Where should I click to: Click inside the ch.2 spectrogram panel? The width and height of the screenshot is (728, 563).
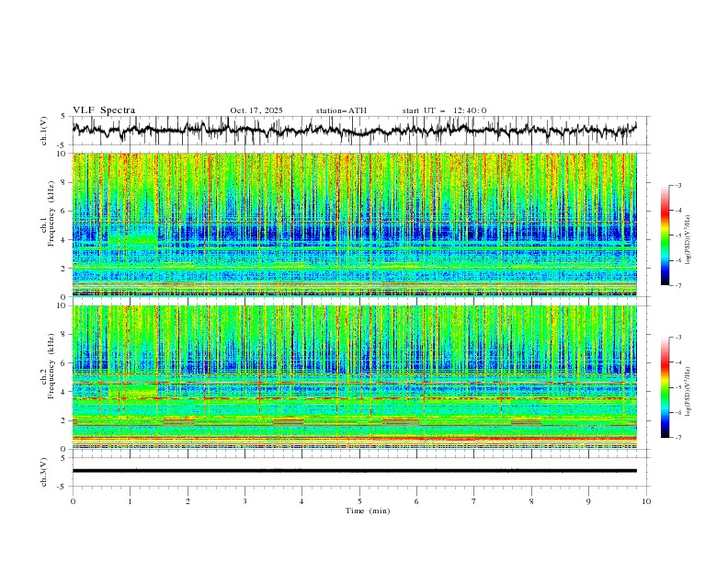tap(354, 377)
